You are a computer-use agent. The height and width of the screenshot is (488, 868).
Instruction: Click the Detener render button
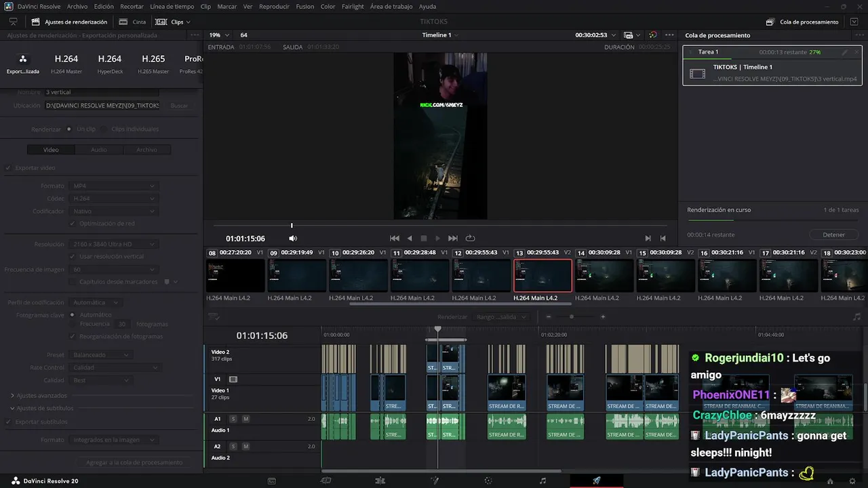tap(834, 235)
